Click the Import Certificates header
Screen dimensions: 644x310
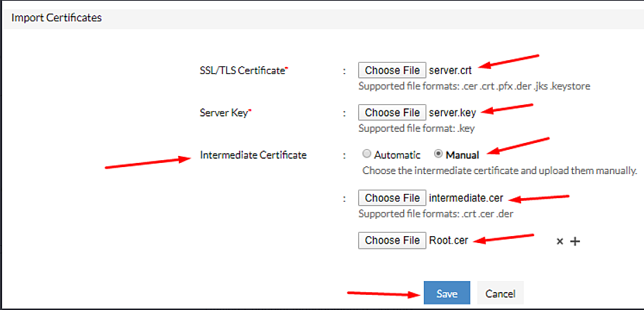coord(57,17)
